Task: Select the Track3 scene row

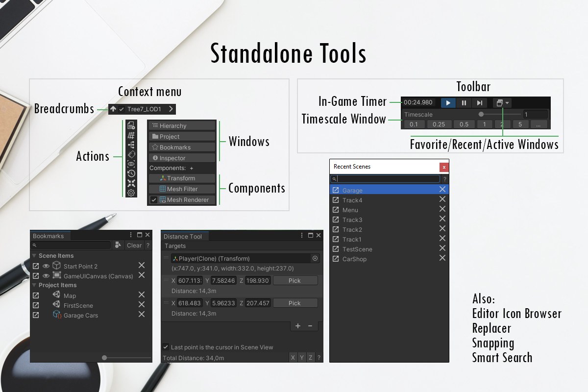Action: point(389,220)
